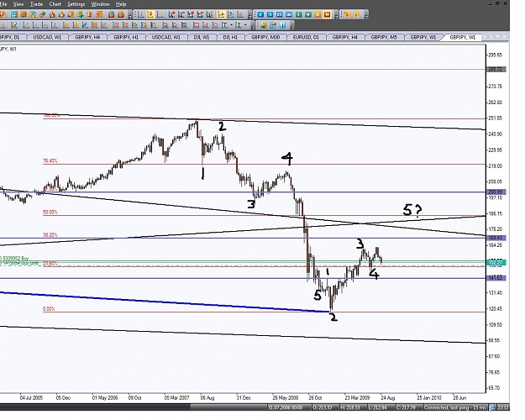Click the 76.40% Fibonacci level label
This screenshot has height=420, width=525.
coord(50,160)
